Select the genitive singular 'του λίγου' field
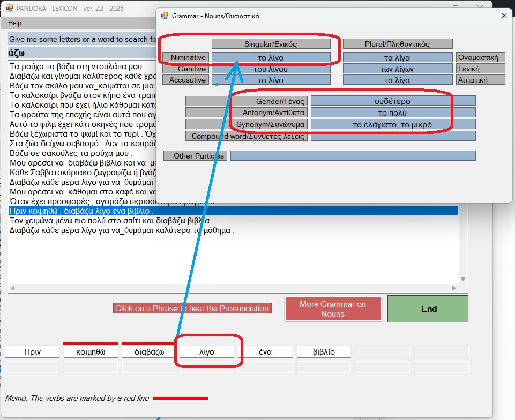This screenshot has height=420, width=515. pyautogui.click(x=271, y=69)
